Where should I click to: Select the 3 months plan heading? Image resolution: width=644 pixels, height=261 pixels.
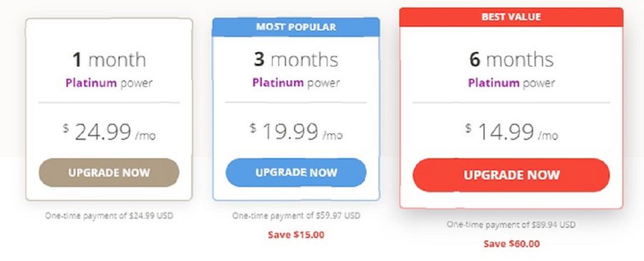[x=296, y=59]
